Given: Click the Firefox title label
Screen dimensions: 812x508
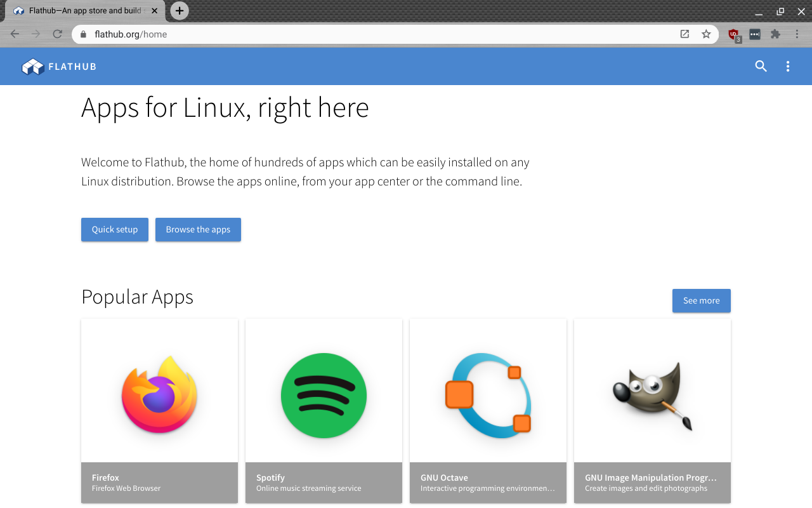Looking at the screenshot, I should (105, 478).
